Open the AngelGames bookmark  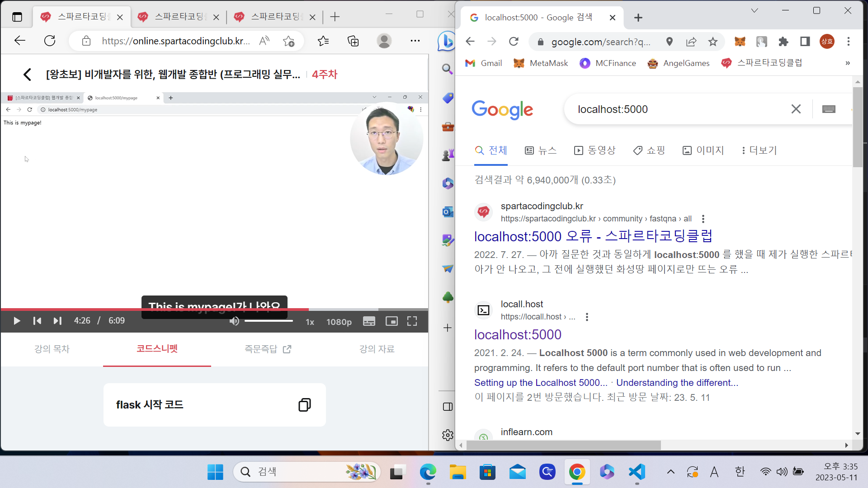tap(679, 63)
